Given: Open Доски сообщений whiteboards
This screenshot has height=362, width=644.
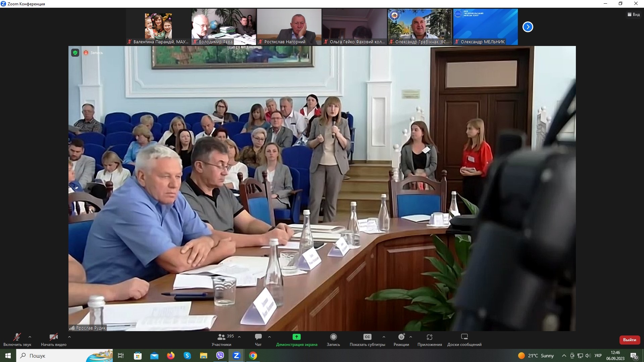Looking at the screenshot, I should (x=464, y=339).
